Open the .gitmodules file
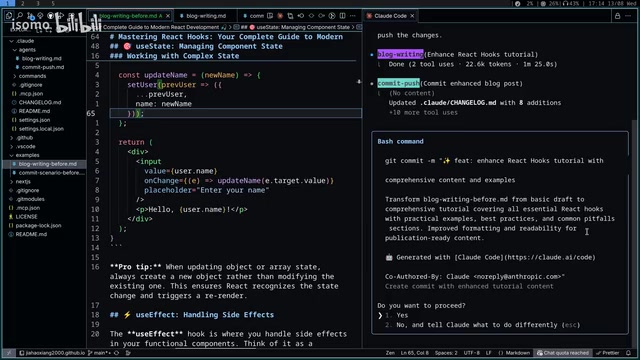 [30, 199]
